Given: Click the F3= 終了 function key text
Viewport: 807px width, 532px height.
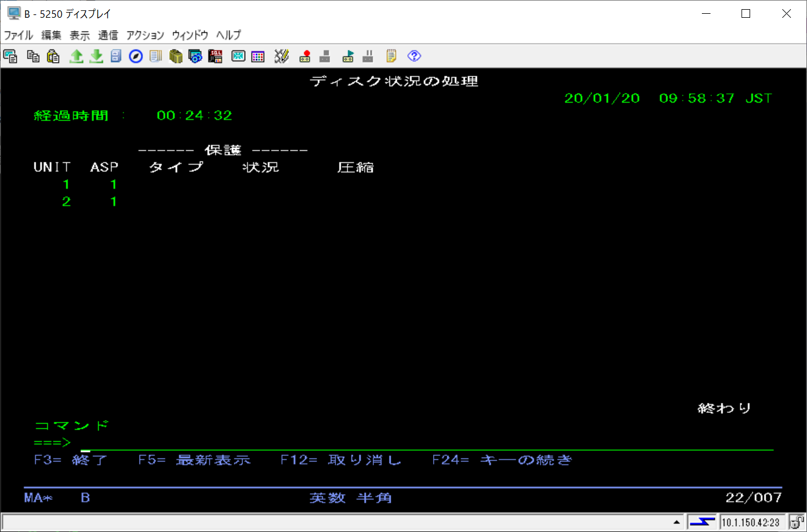Looking at the screenshot, I should click(x=70, y=460).
